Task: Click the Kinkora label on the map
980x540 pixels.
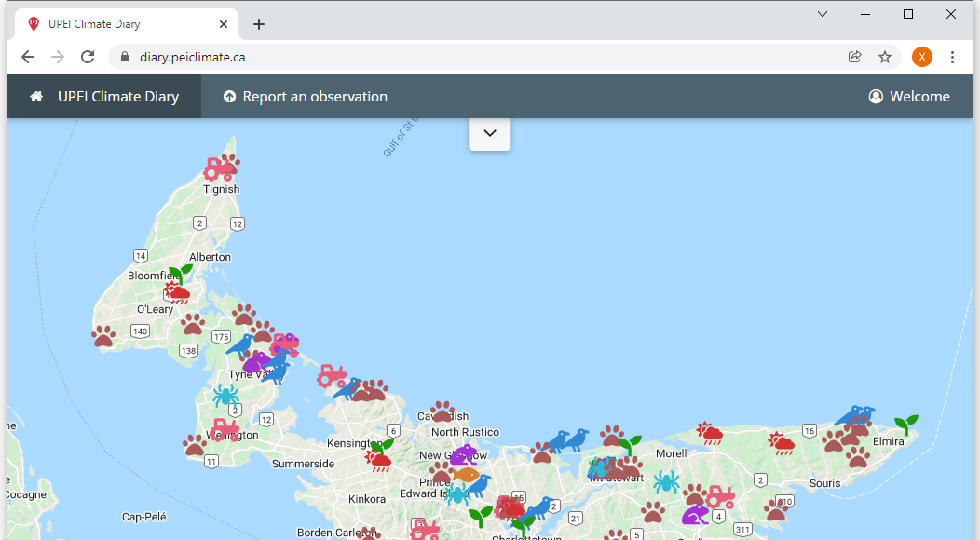Action: click(367, 499)
